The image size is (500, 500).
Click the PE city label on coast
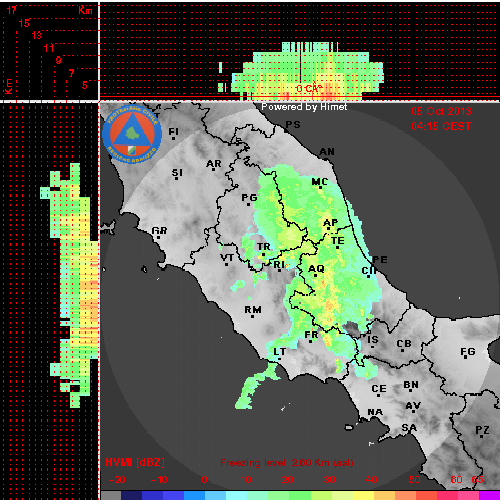tap(380, 260)
